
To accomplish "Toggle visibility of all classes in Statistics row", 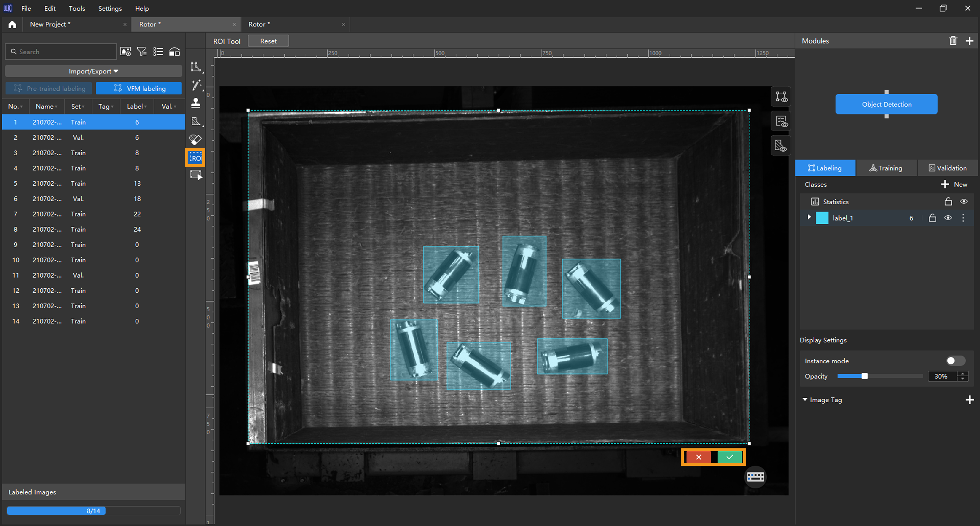I will [x=963, y=201].
